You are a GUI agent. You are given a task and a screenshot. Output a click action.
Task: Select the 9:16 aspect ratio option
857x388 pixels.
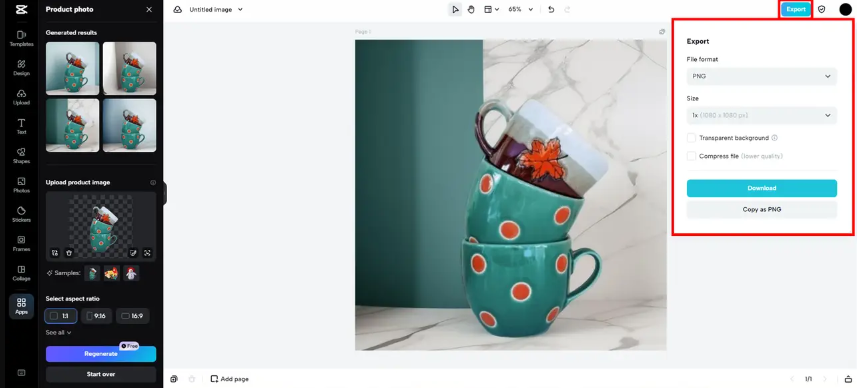click(97, 316)
